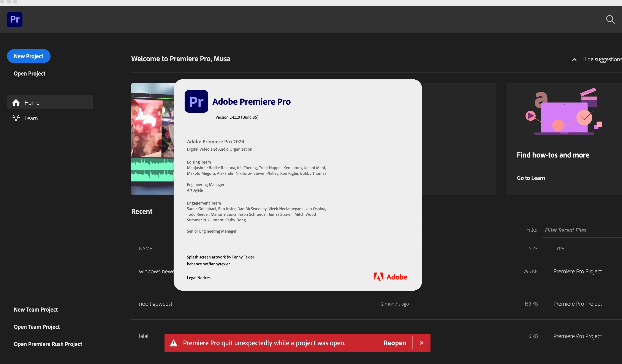The width and height of the screenshot is (622, 364).
Task: Open the Legal Notices link
Action: click(x=198, y=278)
